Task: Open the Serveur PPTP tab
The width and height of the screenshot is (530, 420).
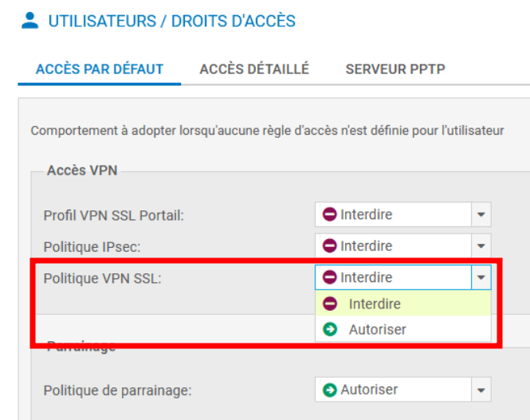Action: click(395, 69)
